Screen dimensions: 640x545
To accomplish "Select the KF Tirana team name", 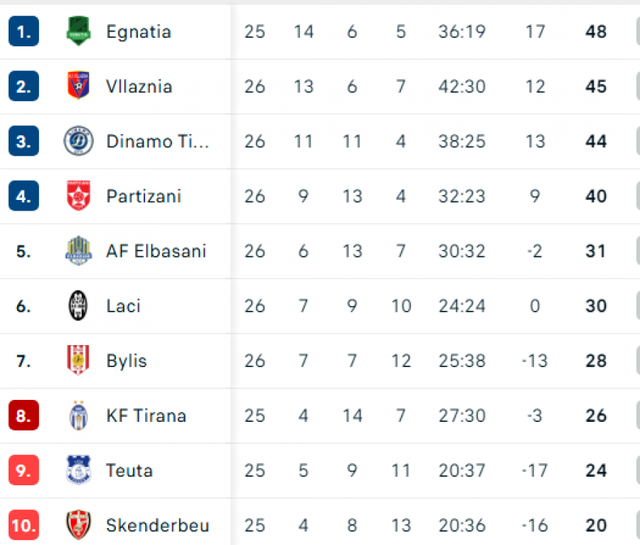I will [x=146, y=415].
